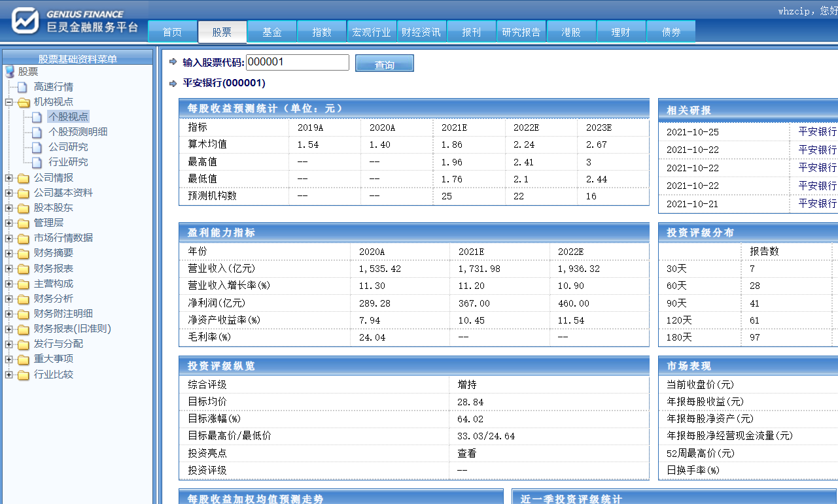Open 个股预测明细 in the tree
Screen dimensions: 838x504
pyautogui.click(x=78, y=132)
